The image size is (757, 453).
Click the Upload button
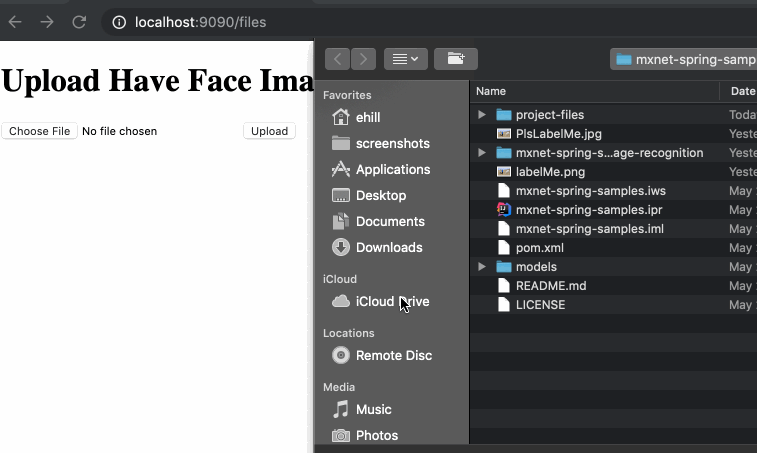269,131
